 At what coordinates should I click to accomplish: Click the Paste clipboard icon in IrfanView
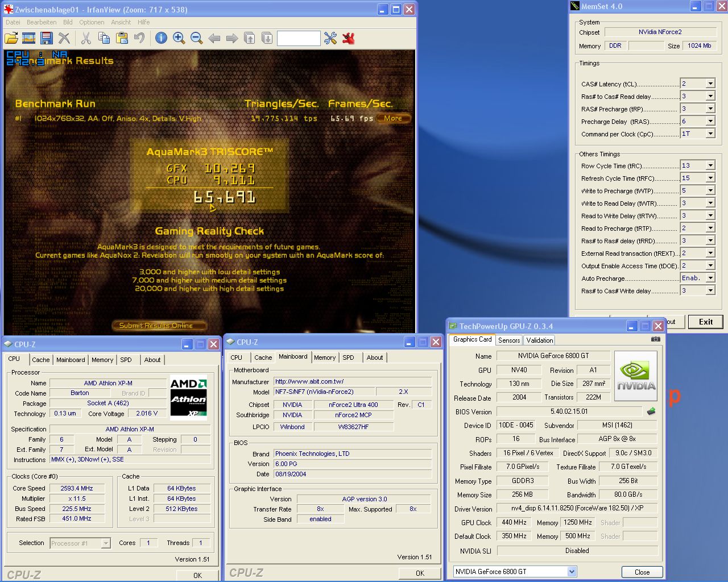[122, 38]
